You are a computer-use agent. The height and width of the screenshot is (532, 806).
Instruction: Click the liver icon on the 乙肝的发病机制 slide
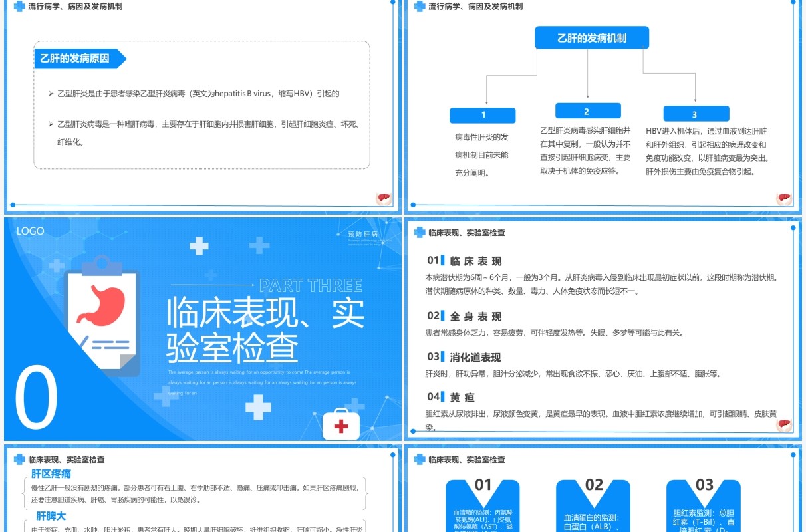[x=784, y=199]
